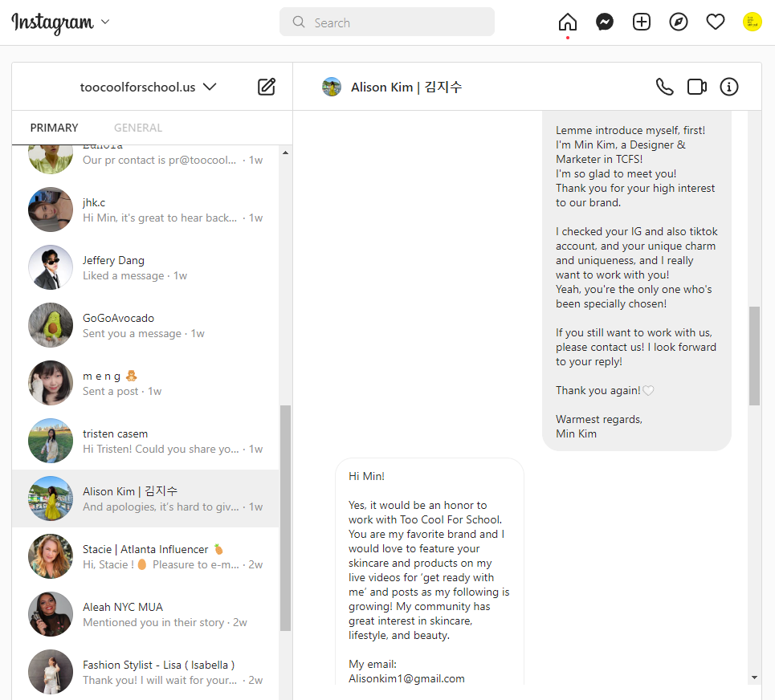
Task: Start an audio call with Alison Kim
Action: [x=664, y=87]
